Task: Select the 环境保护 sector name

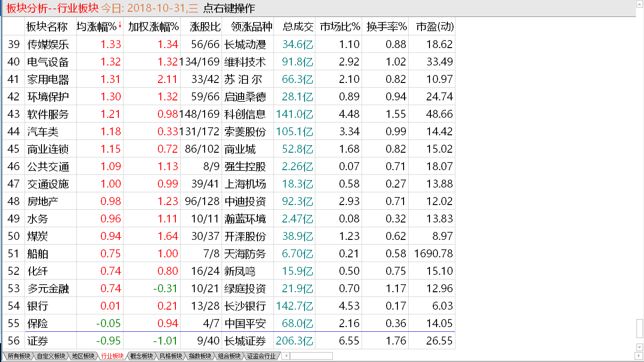Action: point(48,97)
